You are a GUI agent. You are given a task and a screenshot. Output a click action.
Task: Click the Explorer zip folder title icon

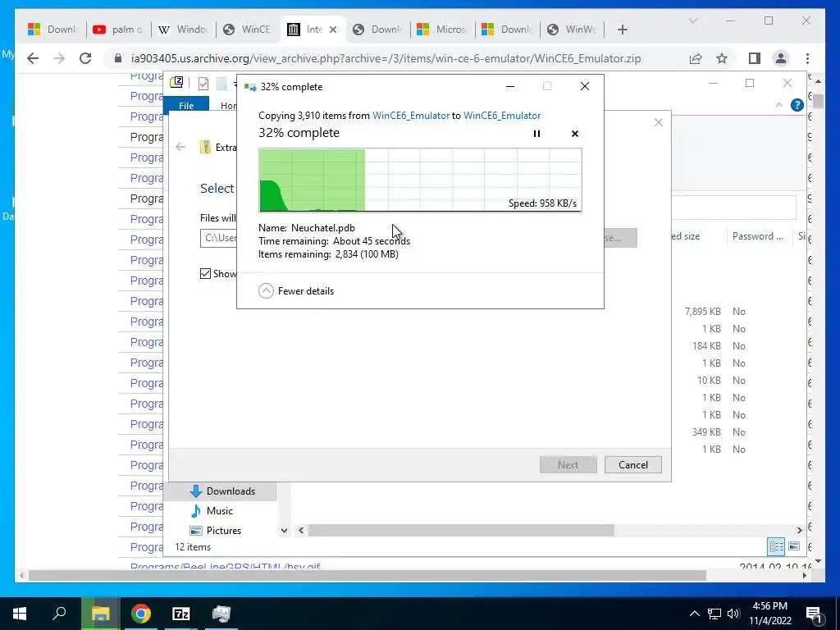177,83
